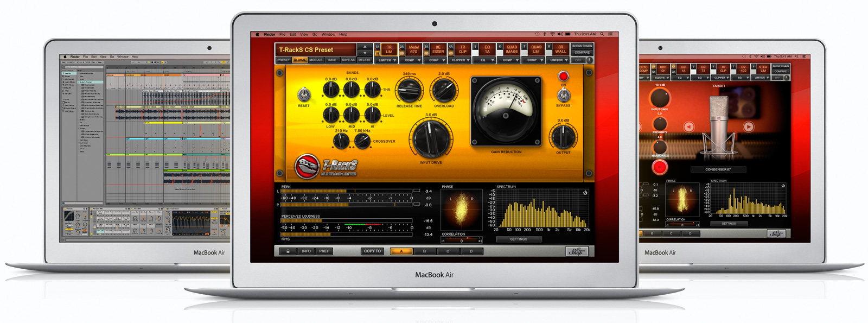Open the File menu on center MacBook
The image size is (868, 323).
tap(282, 34)
